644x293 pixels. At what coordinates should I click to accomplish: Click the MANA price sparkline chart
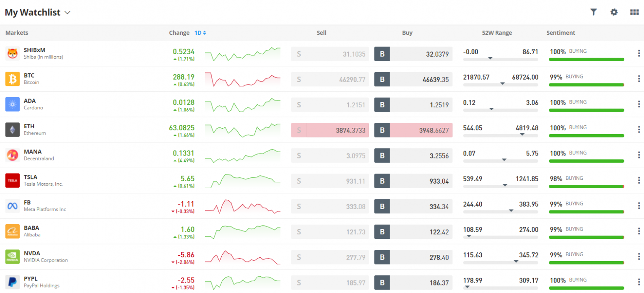243,155
